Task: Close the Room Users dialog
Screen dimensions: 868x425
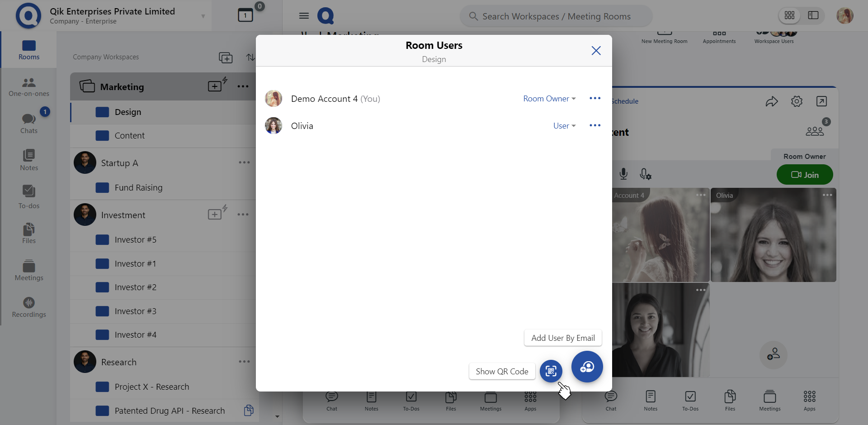Action: pos(596,51)
